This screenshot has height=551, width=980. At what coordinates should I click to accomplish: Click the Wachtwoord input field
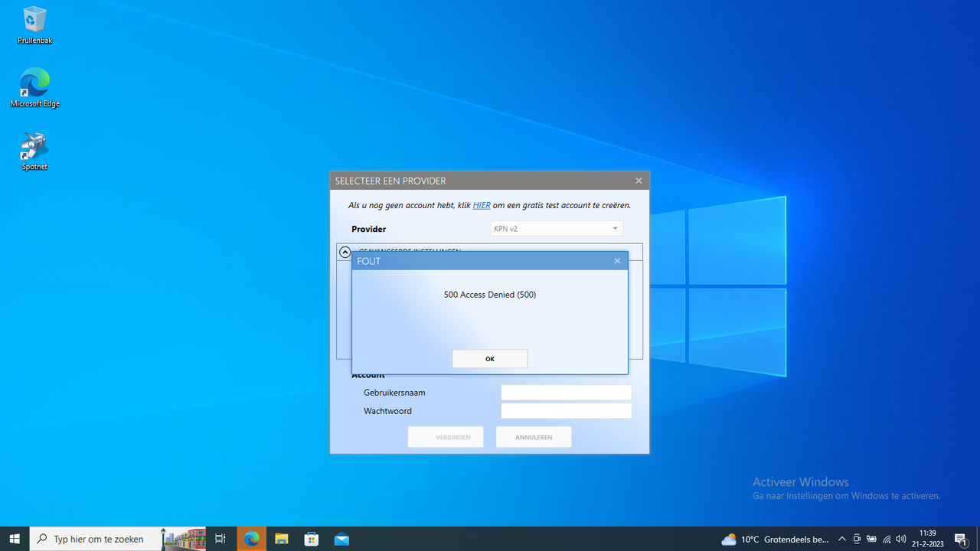coord(567,411)
